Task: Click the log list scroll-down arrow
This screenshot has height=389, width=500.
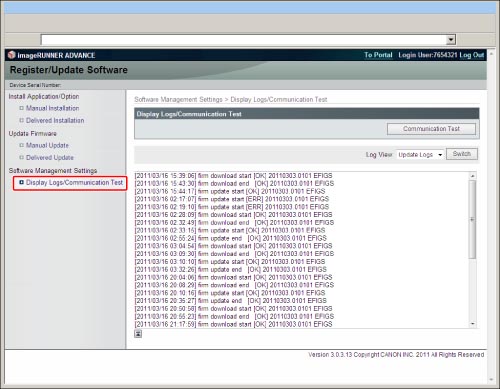Action: 472,324
